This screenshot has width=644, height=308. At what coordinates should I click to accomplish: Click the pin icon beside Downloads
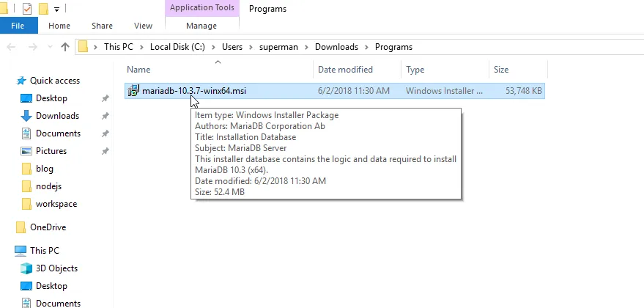[x=106, y=116]
